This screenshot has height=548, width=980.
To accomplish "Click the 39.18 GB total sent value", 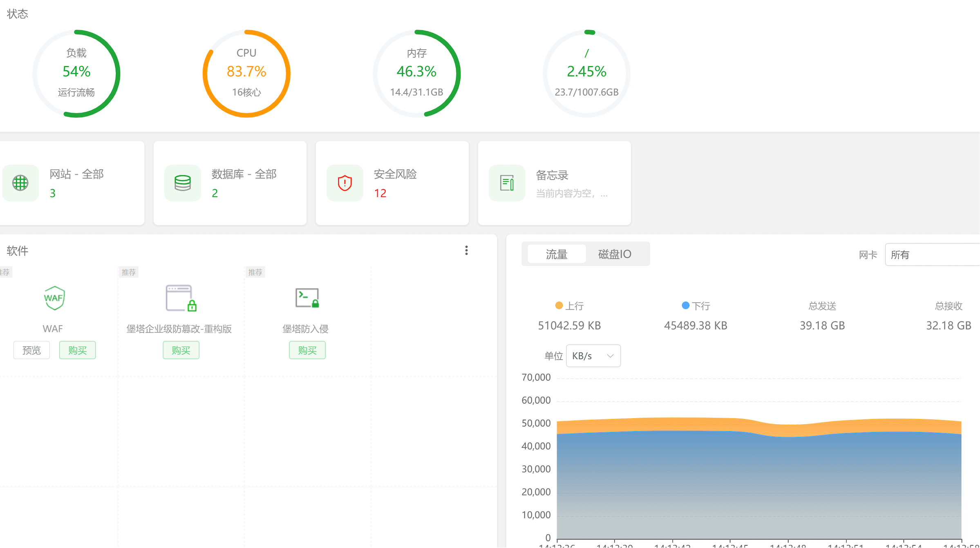I will pos(822,326).
